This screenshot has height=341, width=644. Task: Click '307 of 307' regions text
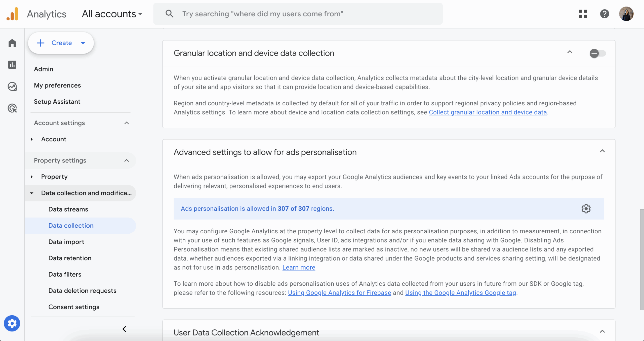tap(293, 209)
